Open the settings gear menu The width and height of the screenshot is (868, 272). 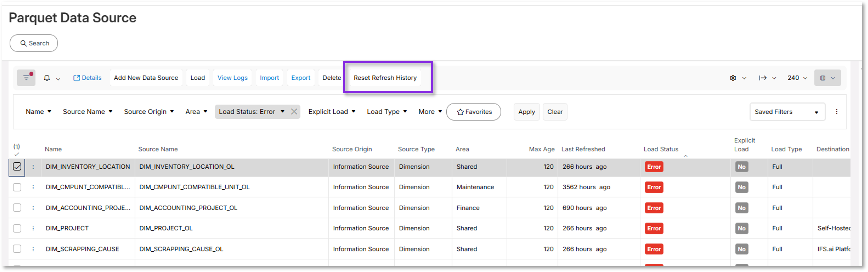click(x=737, y=78)
